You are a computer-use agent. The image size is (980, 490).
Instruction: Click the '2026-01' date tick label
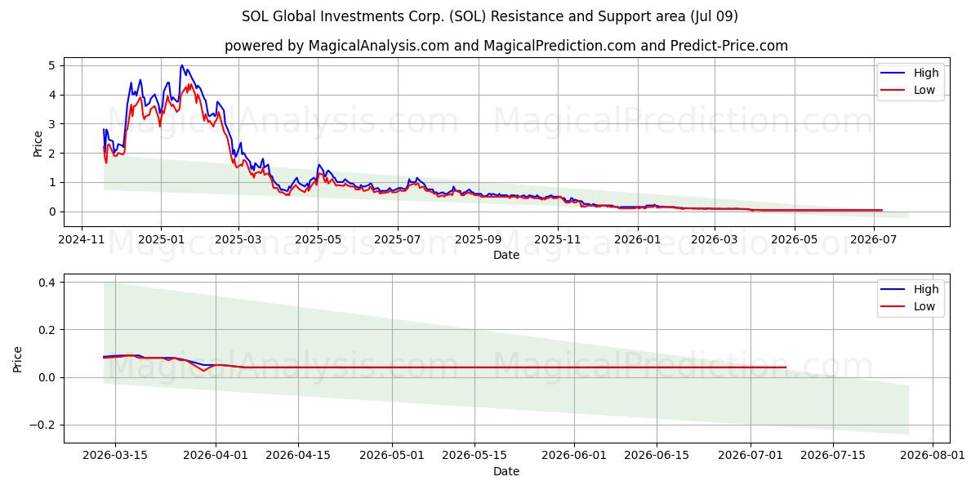coord(638,240)
